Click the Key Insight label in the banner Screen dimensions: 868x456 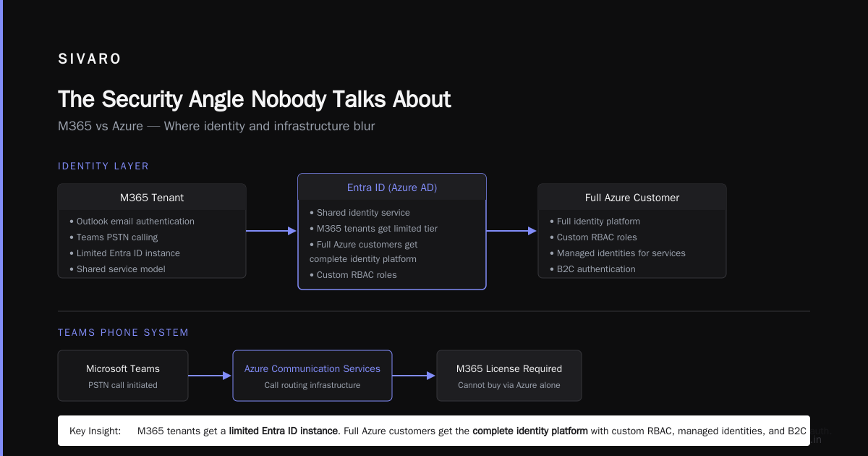point(95,431)
